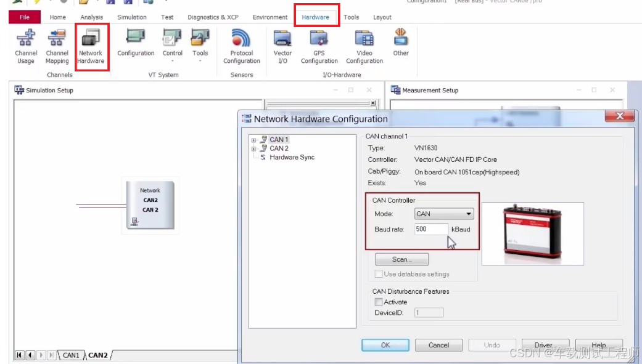
Task: Go to last tab arrow
Action: click(x=52, y=355)
